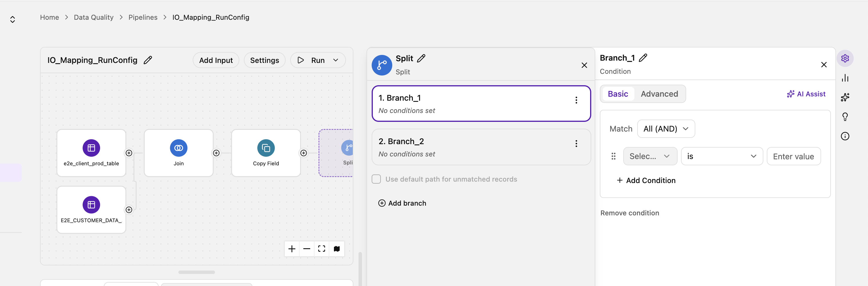The width and height of the screenshot is (868, 286).
Task: Open the settings gear in right sidebar
Action: click(x=845, y=58)
